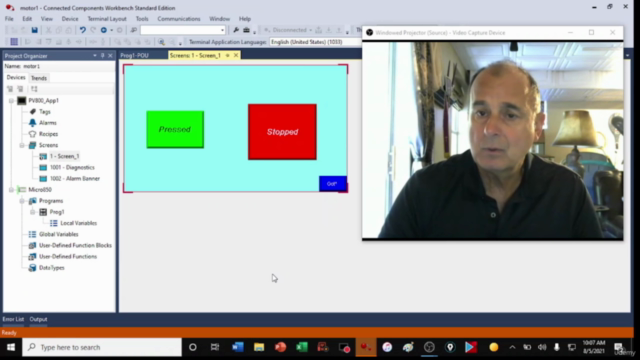640x360 pixels.
Task: Click the red Stopped indicator
Action: (282, 132)
